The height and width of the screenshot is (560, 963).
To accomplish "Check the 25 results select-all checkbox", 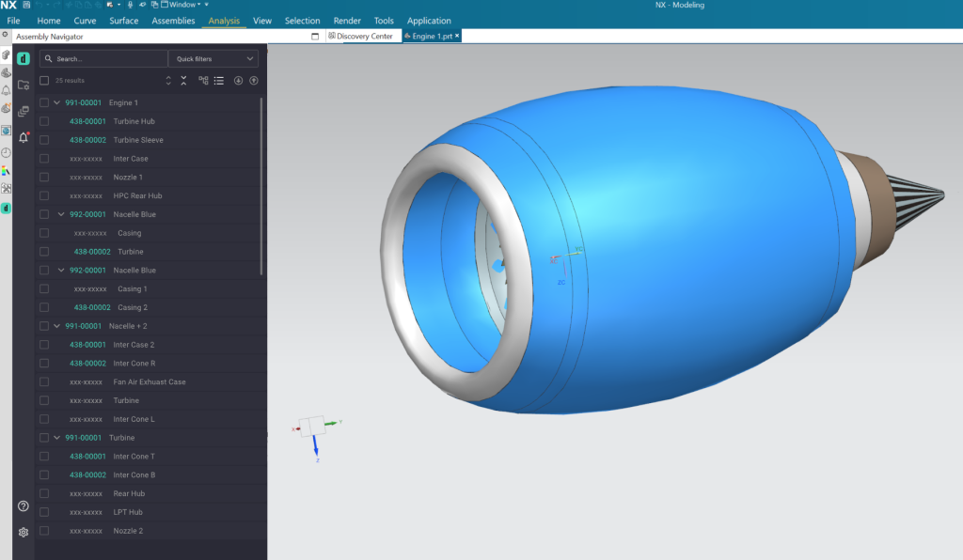I will tap(43, 81).
